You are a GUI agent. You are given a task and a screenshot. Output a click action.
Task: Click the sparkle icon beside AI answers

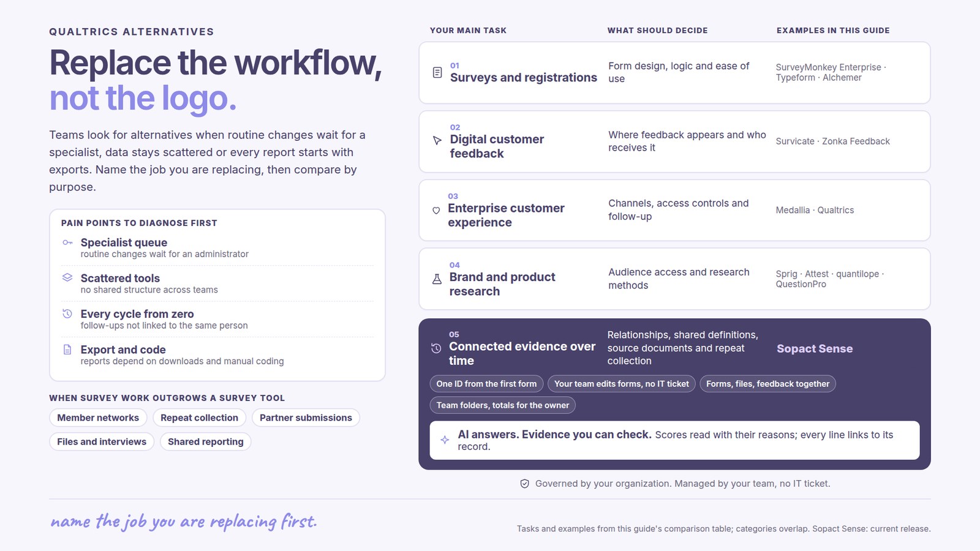445,440
